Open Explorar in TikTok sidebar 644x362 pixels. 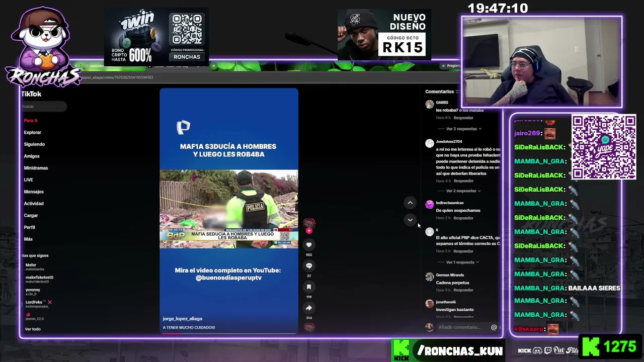click(32, 132)
